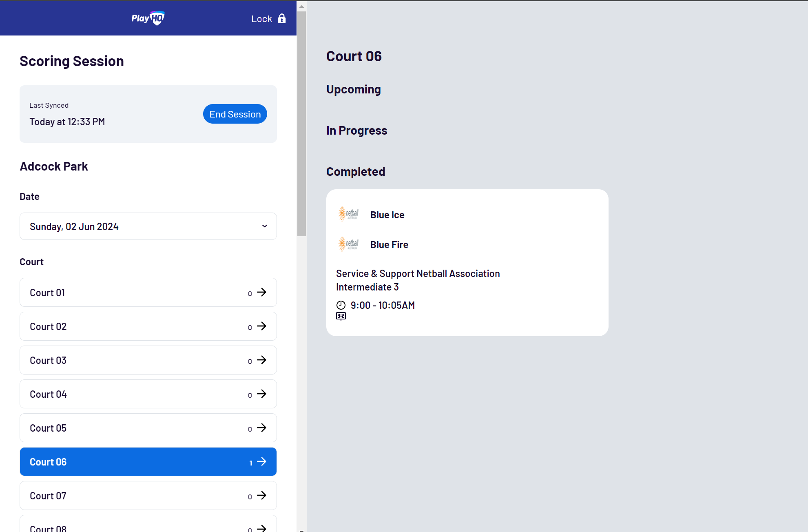Open the Blue Ice vs Blue Fire match card
The image size is (808, 532).
coord(467,262)
